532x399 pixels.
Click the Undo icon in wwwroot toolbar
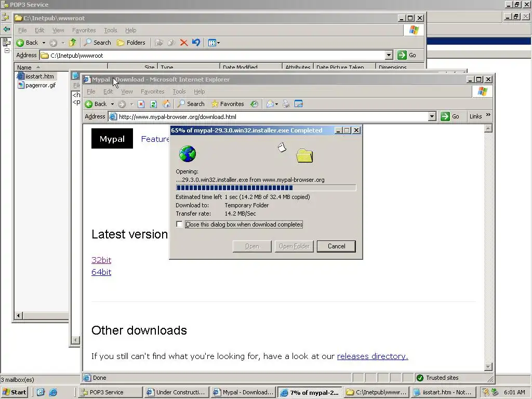click(196, 43)
